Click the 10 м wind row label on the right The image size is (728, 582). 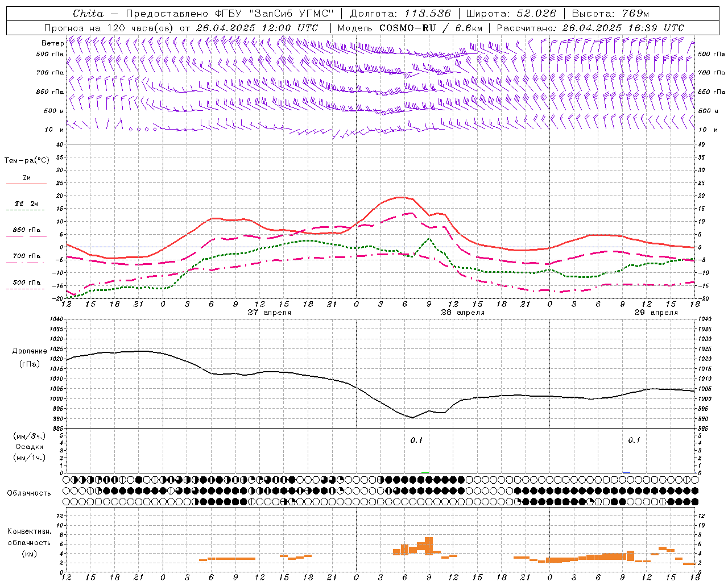tap(708, 130)
